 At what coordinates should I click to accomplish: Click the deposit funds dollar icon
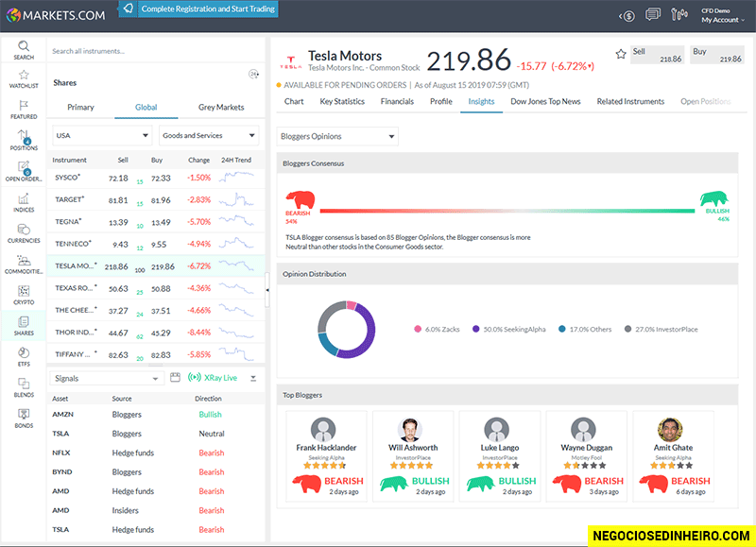pos(627,16)
